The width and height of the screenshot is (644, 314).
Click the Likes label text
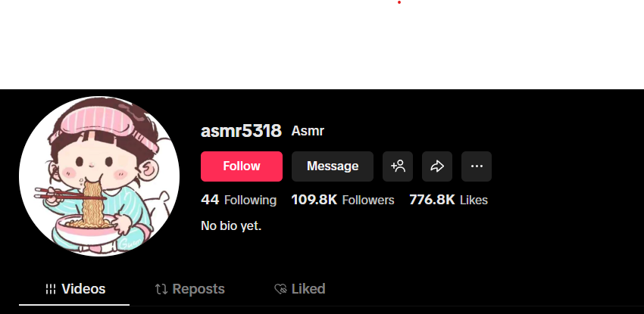click(x=474, y=201)
